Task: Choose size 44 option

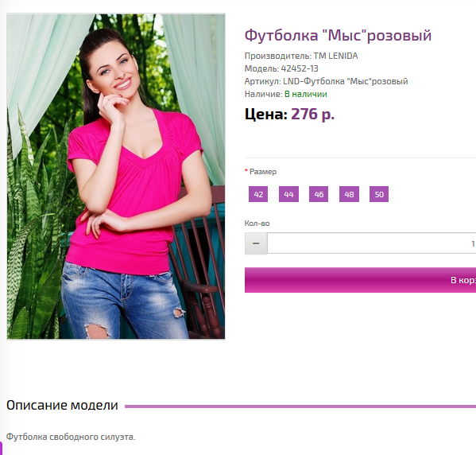Action: pos(288,194)
